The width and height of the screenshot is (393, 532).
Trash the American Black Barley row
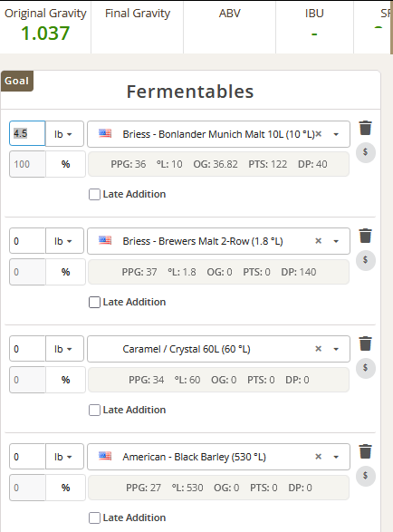(x=366, y=451)
